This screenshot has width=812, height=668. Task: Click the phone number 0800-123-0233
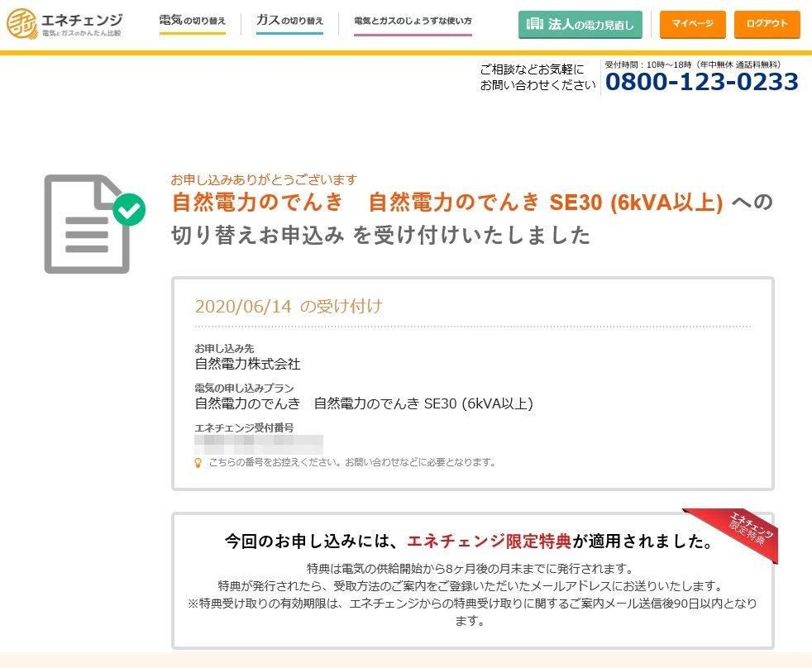702,82
